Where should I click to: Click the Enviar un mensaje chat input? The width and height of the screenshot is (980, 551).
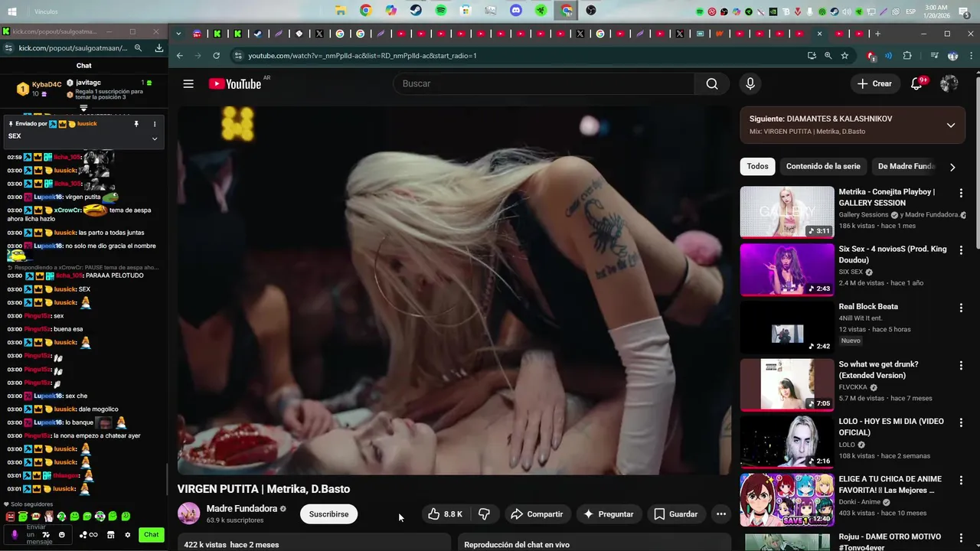[37, 534]
